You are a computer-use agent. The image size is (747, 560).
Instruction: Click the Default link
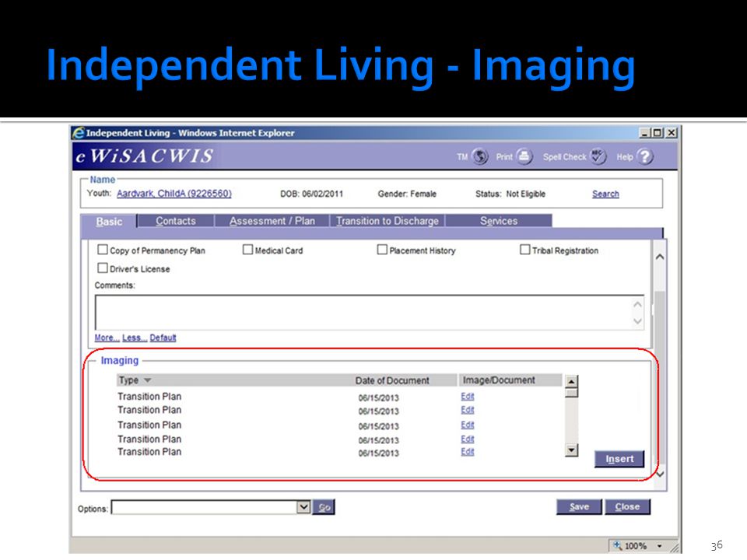[163, 338]
